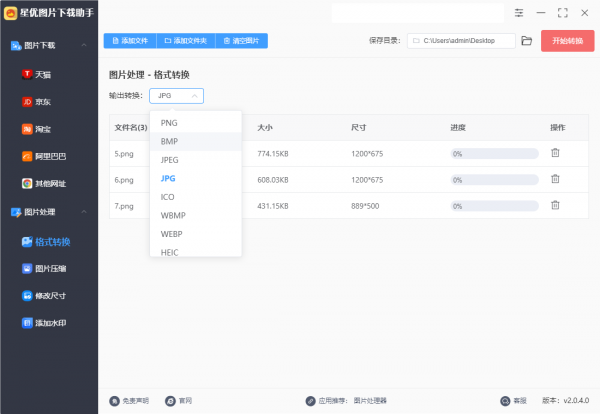Close the 输出转换 JPG dropdown
600x414 pixels.
point(176,96)
